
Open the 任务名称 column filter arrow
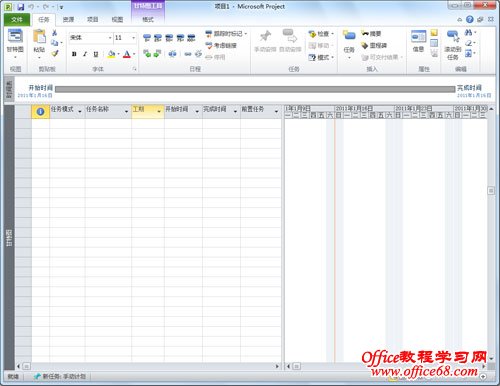click(x=126, y=111)
